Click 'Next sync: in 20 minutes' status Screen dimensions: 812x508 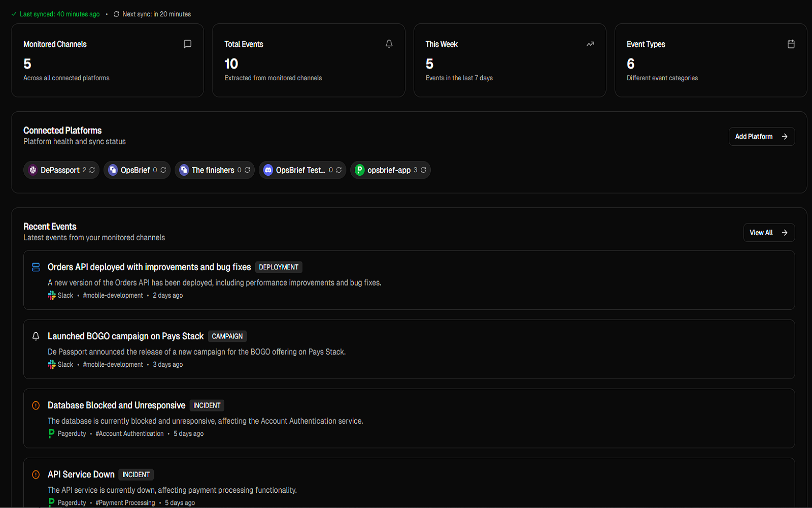[x=157, y=14]
